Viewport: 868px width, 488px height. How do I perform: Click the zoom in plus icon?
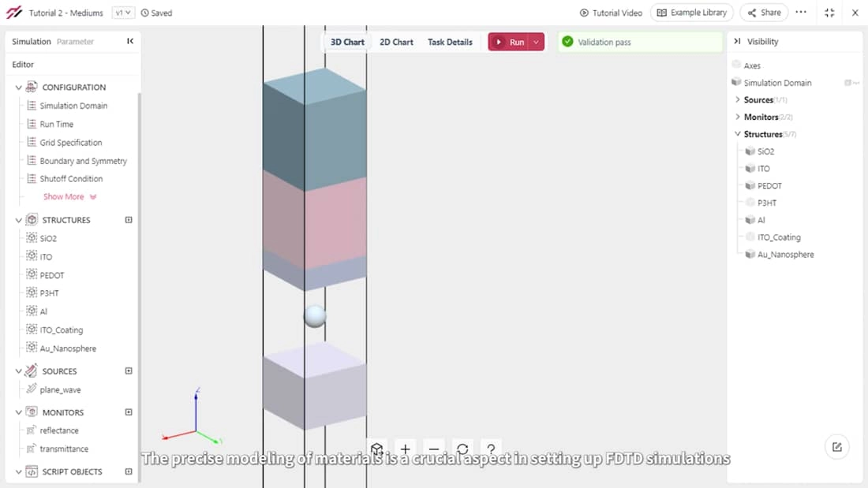(x=406, y=449)
